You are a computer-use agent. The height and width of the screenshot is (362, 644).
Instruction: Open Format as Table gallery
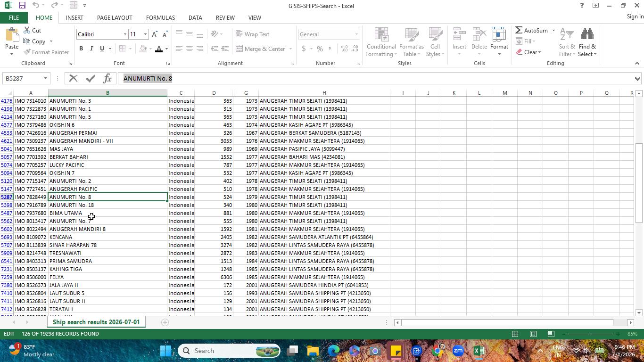click(411, 42)
